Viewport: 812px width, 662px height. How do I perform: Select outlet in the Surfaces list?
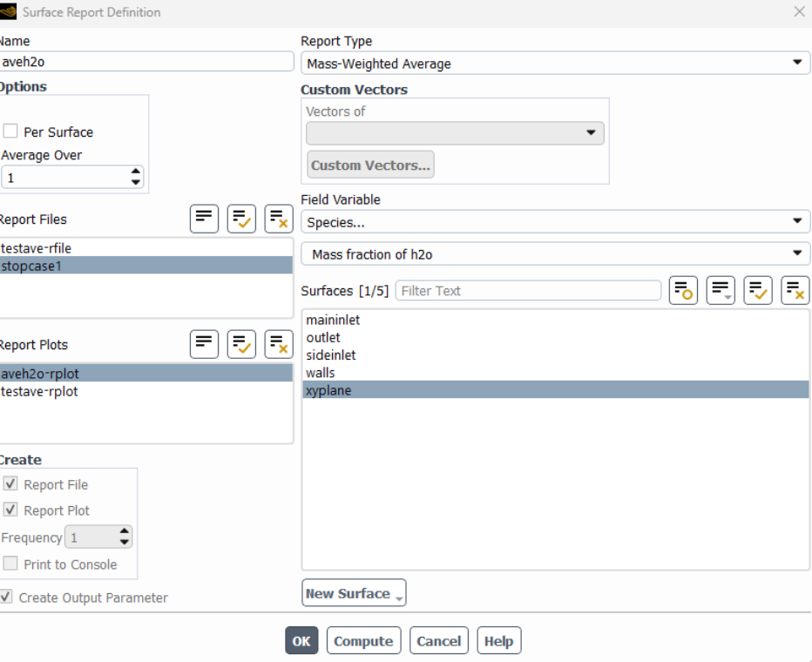[323, 338]
